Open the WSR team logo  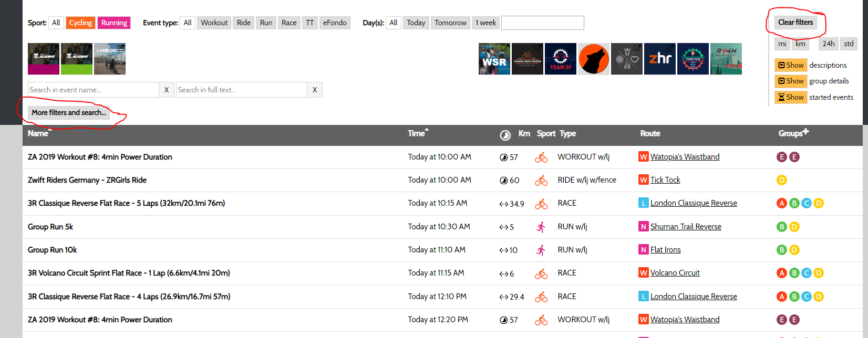click(494, 59)
